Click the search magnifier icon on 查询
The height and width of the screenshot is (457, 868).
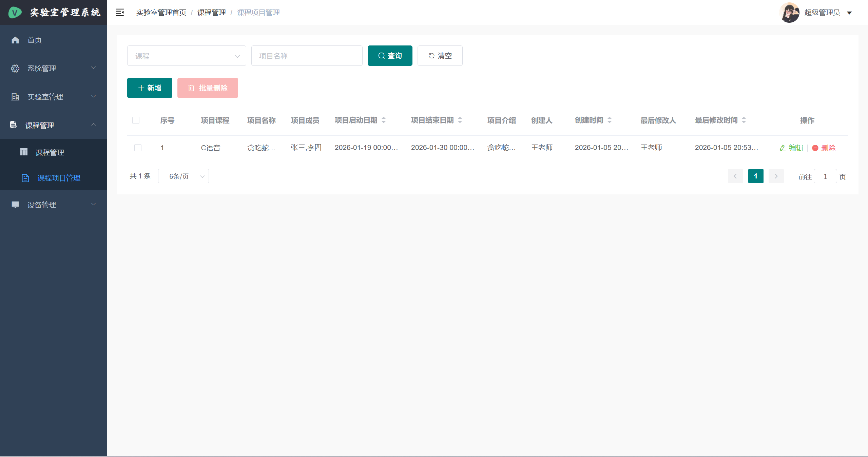(x=381, y=55)
